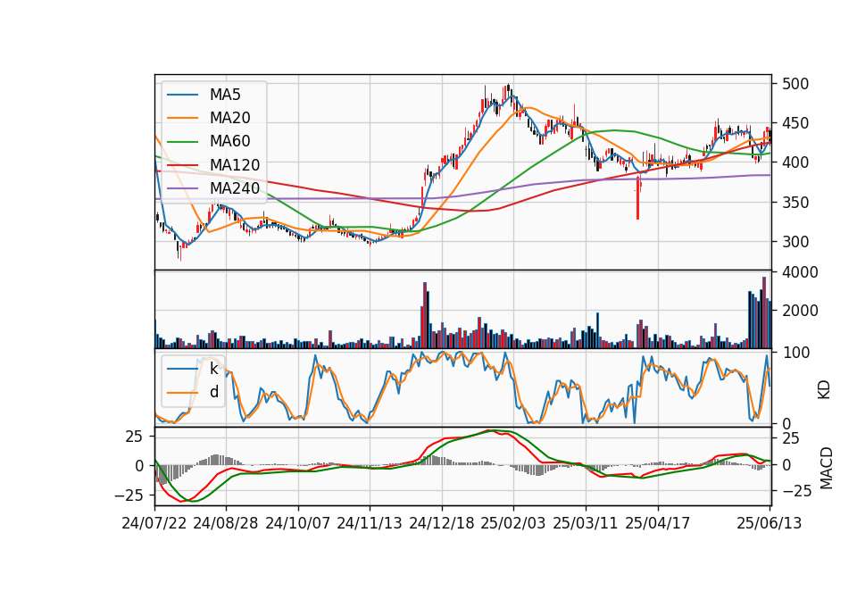Screen dimensions: 857x616
Task: Click the tallest purple volume bar near 25/06/13
Action: tap(764, 312)
